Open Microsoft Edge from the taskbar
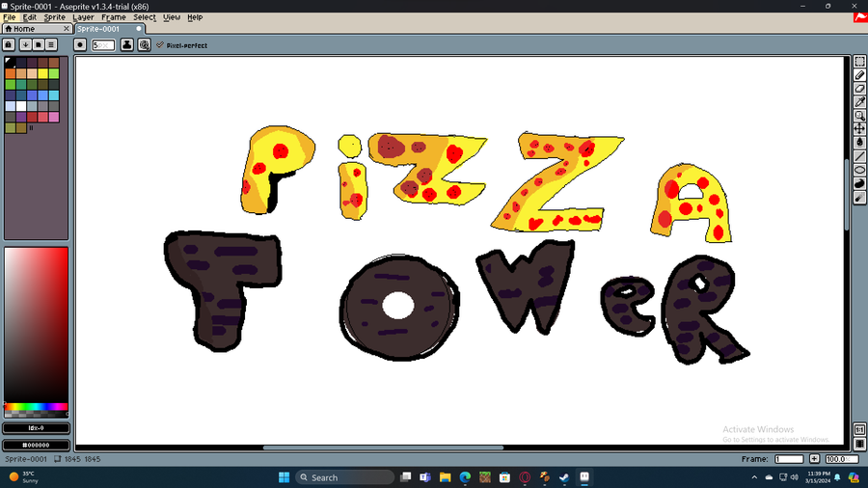868x488 pixels. (465, 477)
